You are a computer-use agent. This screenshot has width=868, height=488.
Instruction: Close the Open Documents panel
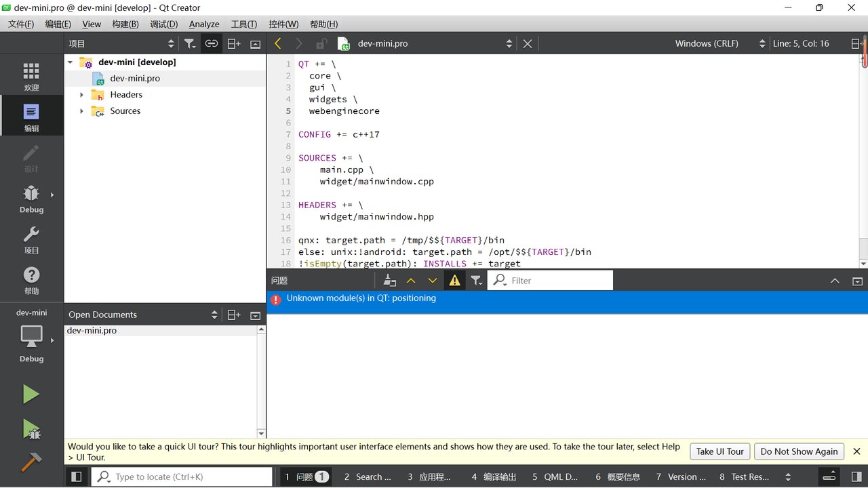(x=255, y=314)
